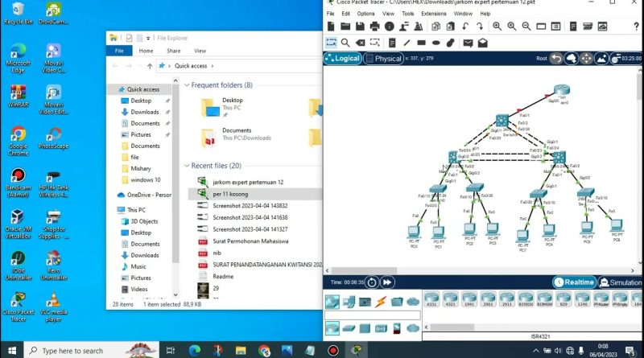
Task: Select OneDrive in File Explorer sidebar
Action: tap(144, 195)
